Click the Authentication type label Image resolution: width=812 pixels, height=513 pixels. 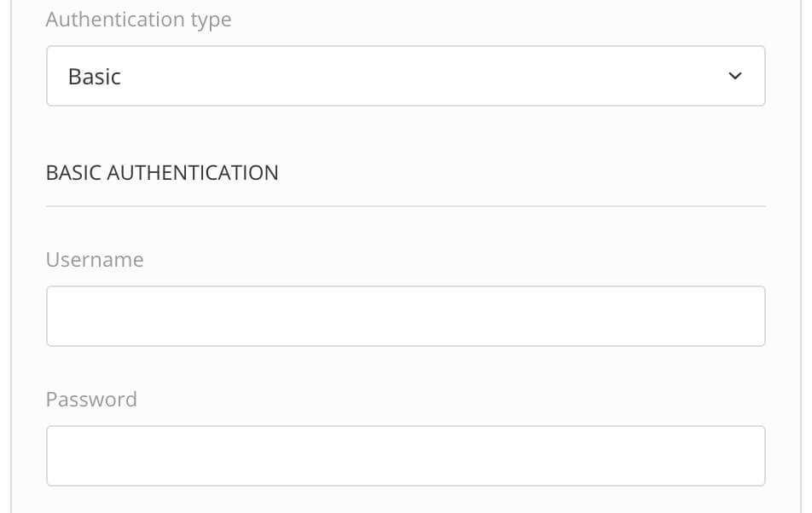pos(138,19)
